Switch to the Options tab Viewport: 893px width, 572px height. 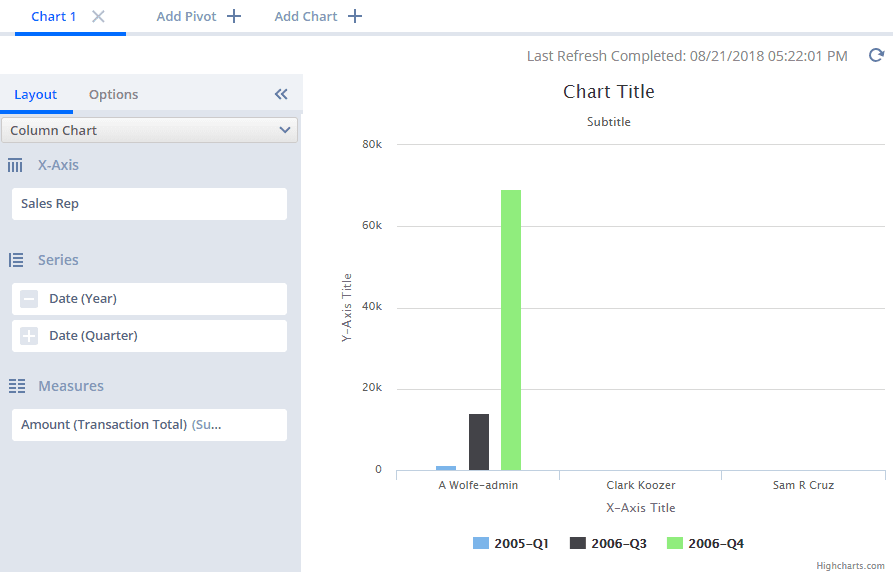point(113,94)
